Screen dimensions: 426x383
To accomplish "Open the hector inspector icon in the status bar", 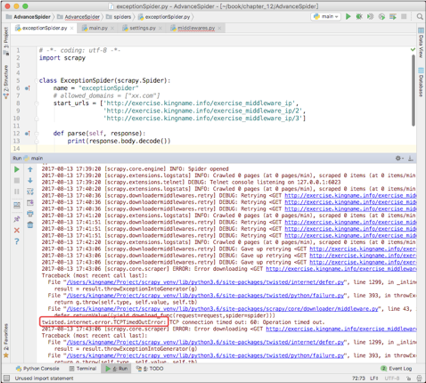I will pos(419,378).
